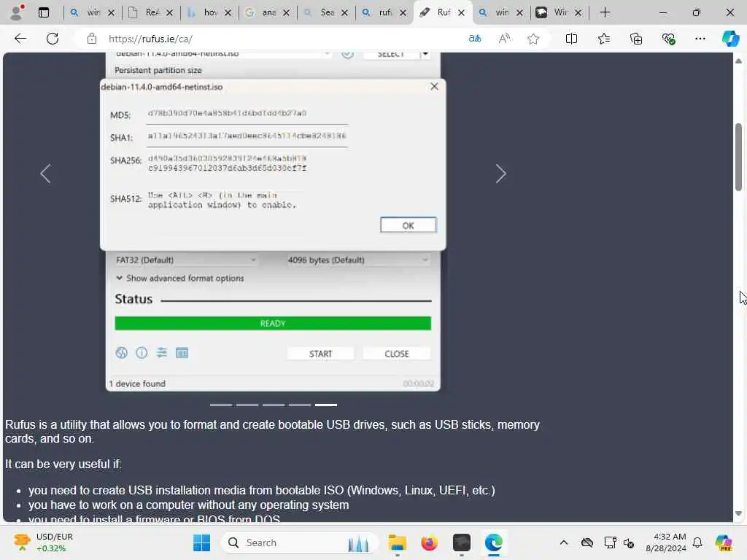
Task: Show hidden system tray icons
Action: pyautogui.click(x=564, y=542)
